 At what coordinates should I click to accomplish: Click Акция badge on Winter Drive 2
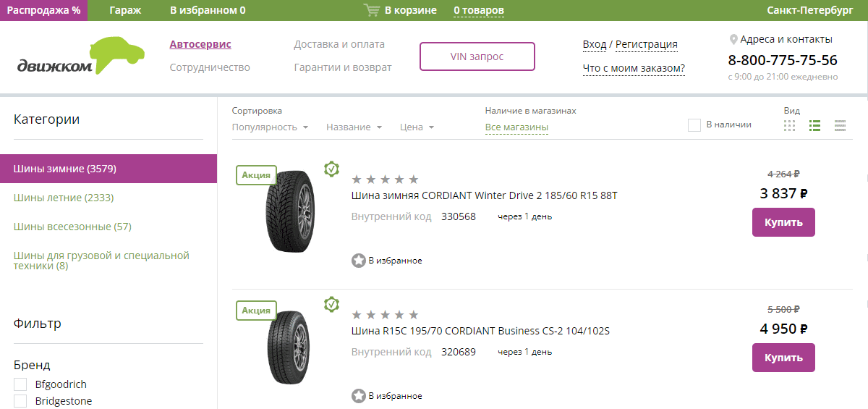(x=256, y=174)
